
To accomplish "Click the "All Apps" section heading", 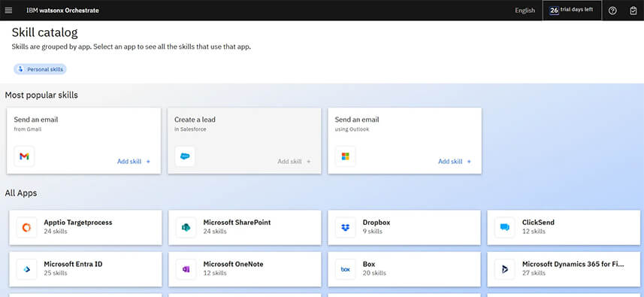I will click(x=21, y=192).
